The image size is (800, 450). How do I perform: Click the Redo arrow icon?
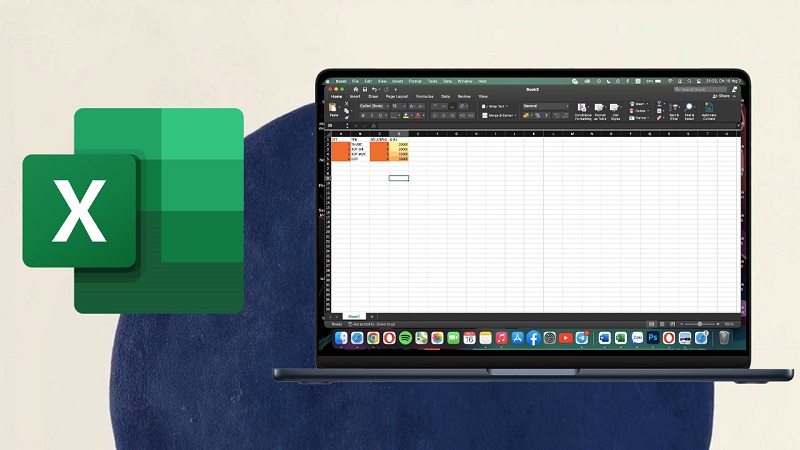(386, 89)
